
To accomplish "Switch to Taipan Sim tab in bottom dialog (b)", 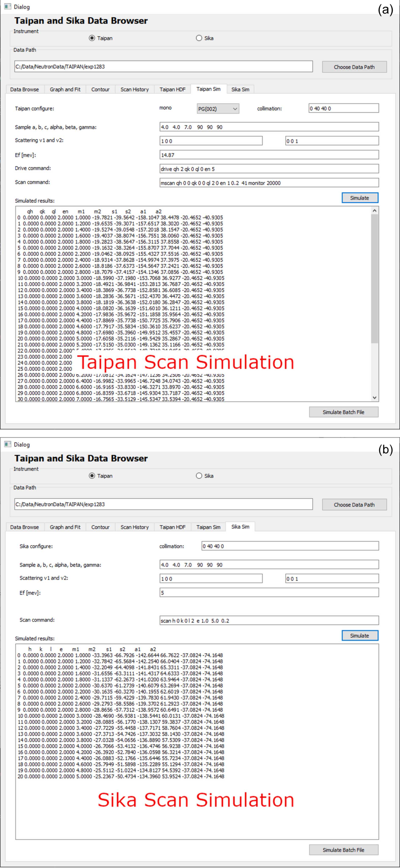I will click(x=209, y=527).
